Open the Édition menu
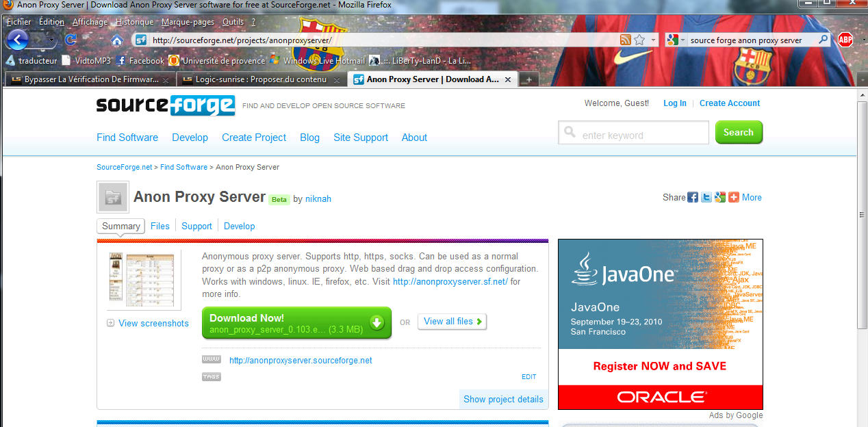868x427 pixels. click(x=51, y=22)
